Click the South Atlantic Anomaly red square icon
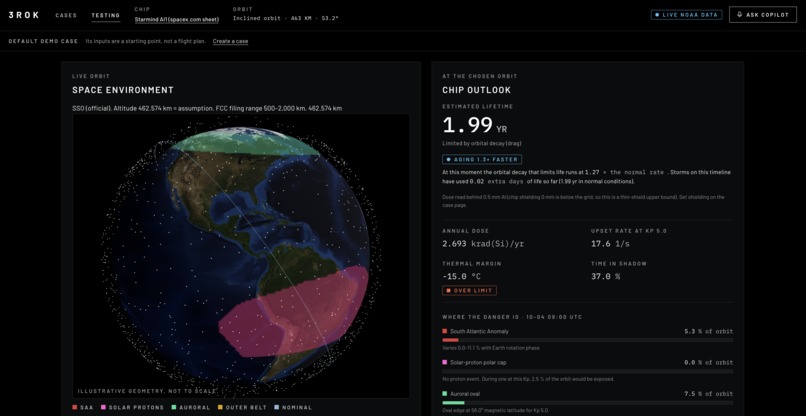Viewport: 806px width, 416px height. coord(445,331)
